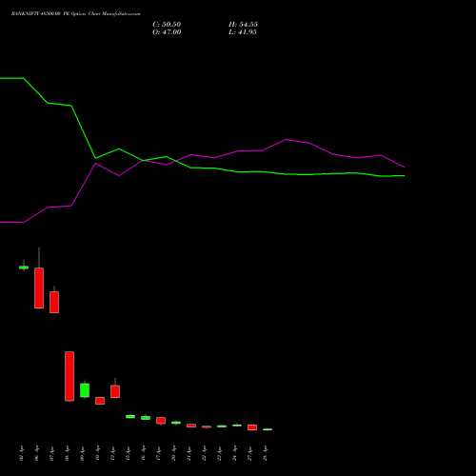476x476 pixels.
Task: Select the 08 Apr date label
Action: point(68,453)
